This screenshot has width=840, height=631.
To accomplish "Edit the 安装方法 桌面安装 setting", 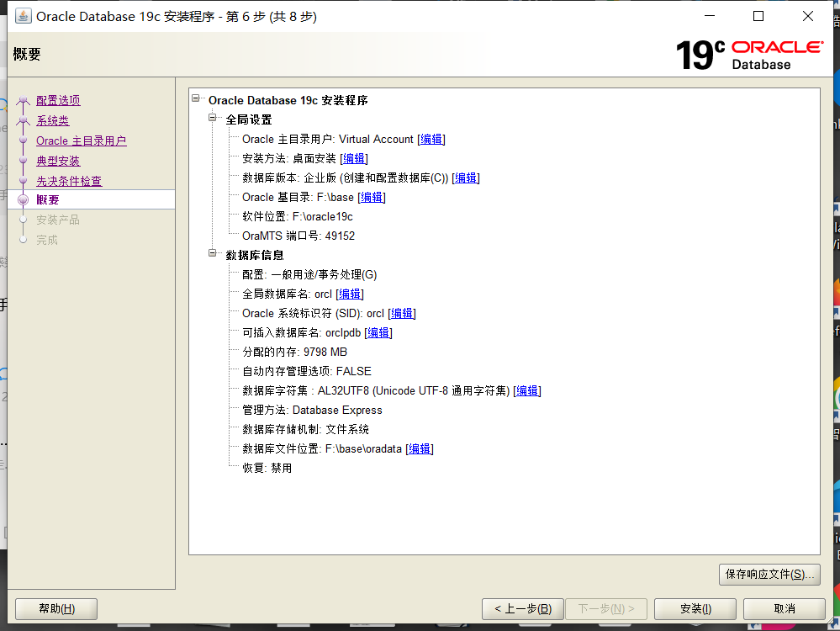I will 354,159.
